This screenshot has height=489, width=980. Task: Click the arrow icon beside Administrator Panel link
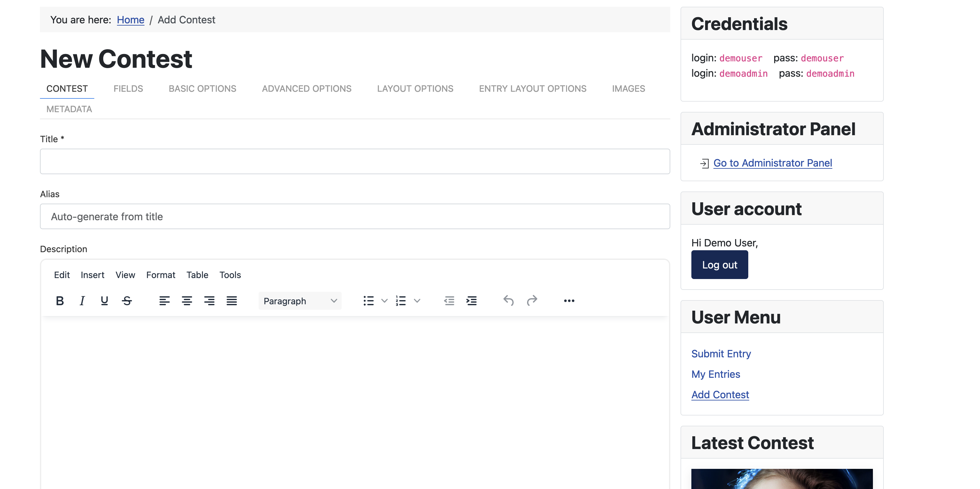704,163
